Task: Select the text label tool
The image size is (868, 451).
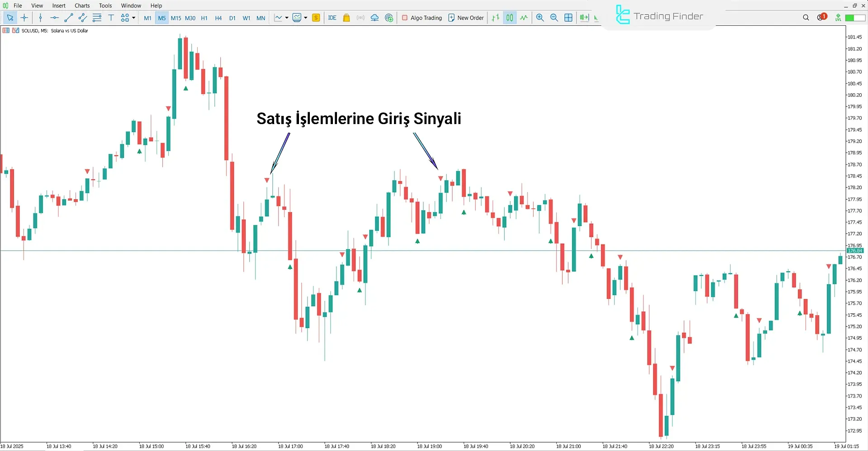Action: (x=111, y=18)
